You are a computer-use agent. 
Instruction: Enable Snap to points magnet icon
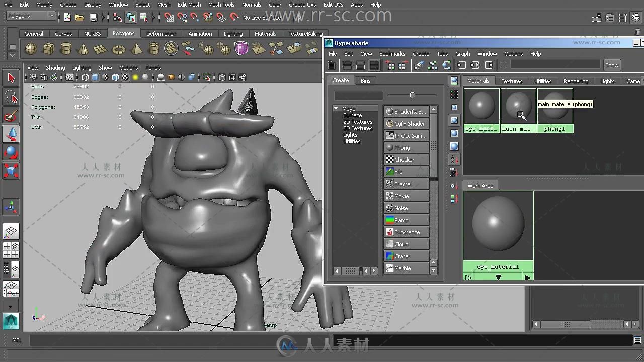coord(195,17)
